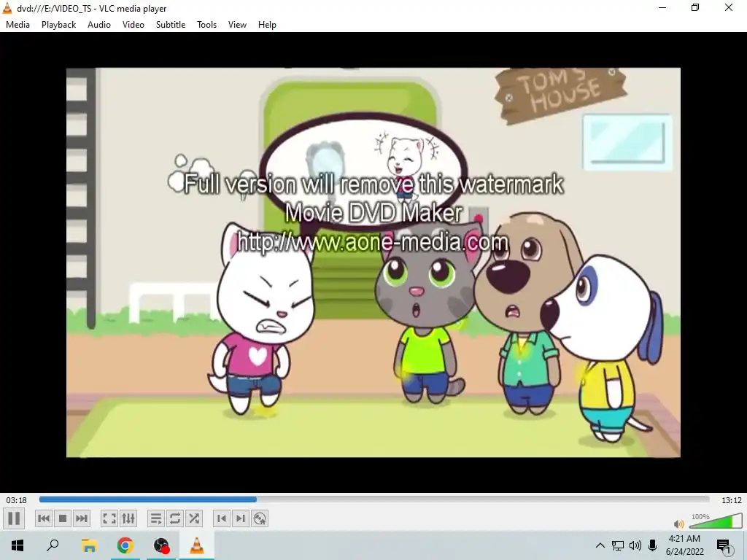
Task: Close the VLC media player window
Action: 729,8
